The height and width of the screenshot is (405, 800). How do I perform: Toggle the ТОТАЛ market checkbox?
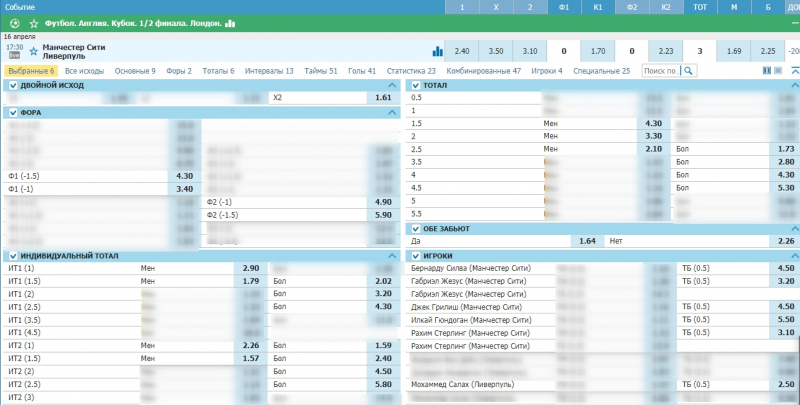coord(416,86)
